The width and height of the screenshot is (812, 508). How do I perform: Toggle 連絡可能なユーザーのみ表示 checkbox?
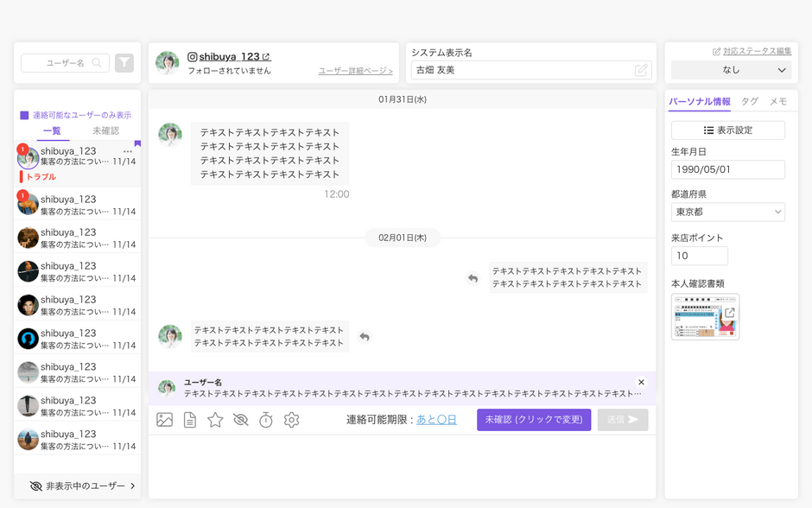tap(24, 115)
